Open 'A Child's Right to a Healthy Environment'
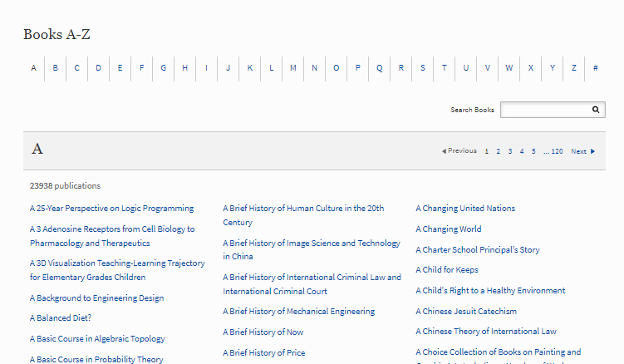Screen dimensions: 624x364 490,291
